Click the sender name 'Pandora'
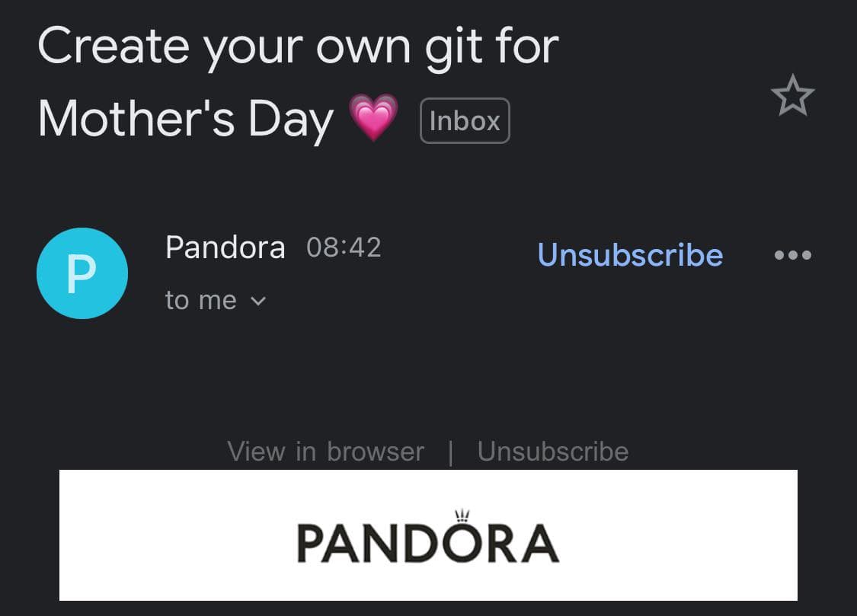Viewport: 857px width, 616px height. click(225, 247)
